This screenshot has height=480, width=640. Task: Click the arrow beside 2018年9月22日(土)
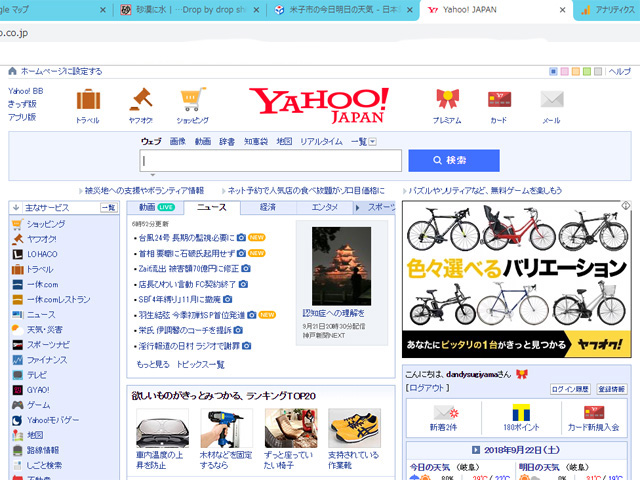click(476, 450)
